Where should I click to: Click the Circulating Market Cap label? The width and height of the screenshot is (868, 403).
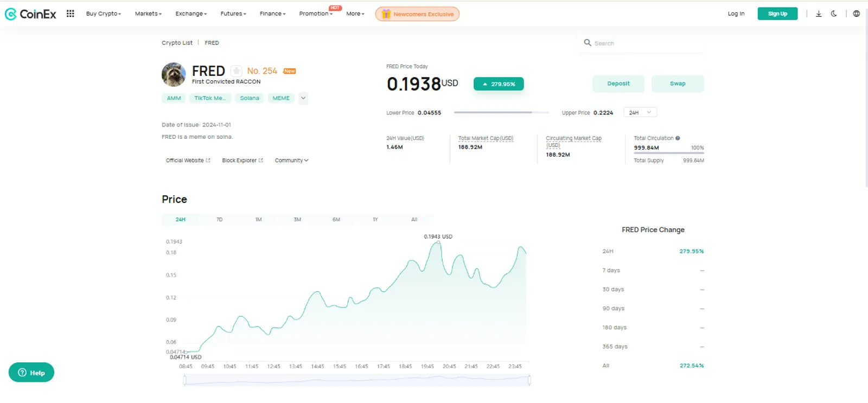(x=573, y=142)
